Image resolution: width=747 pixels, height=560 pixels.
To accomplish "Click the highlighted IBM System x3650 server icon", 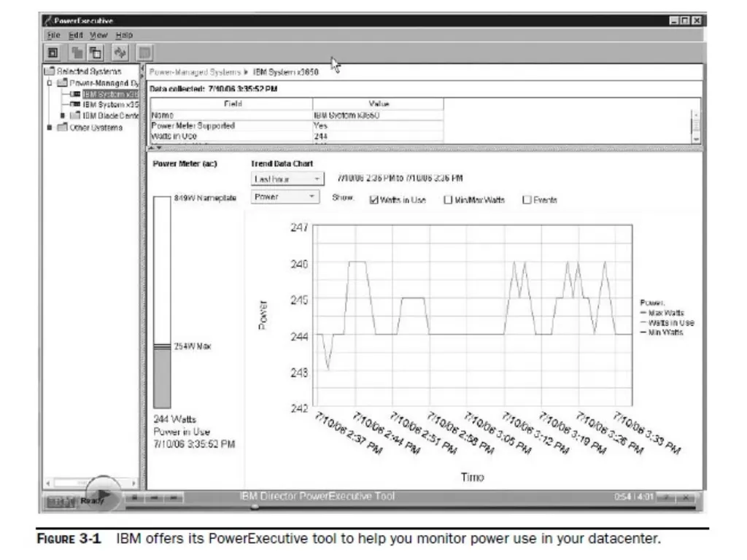I will (75, 94).
